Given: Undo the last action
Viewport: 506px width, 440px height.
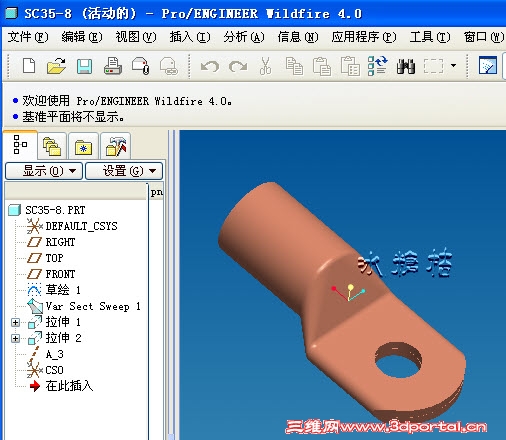Looking at the screenshot, I should tap(210, 66).
